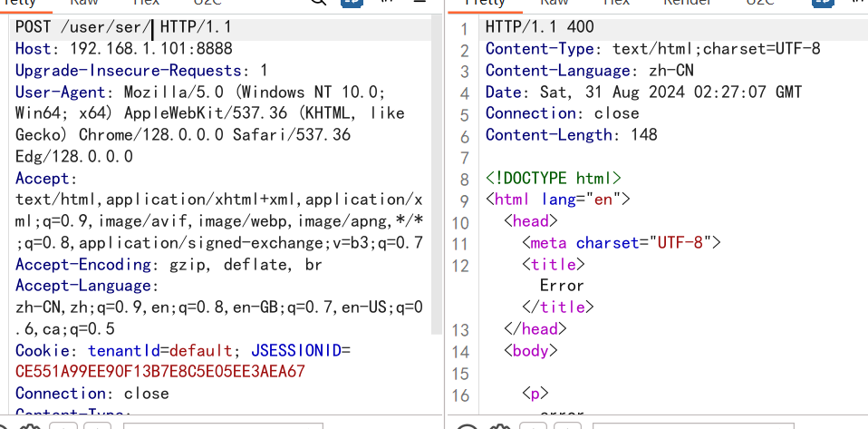Select the Host header 192.168.1.101:8888
Screen dimensions: 868x429
point(124,49)
